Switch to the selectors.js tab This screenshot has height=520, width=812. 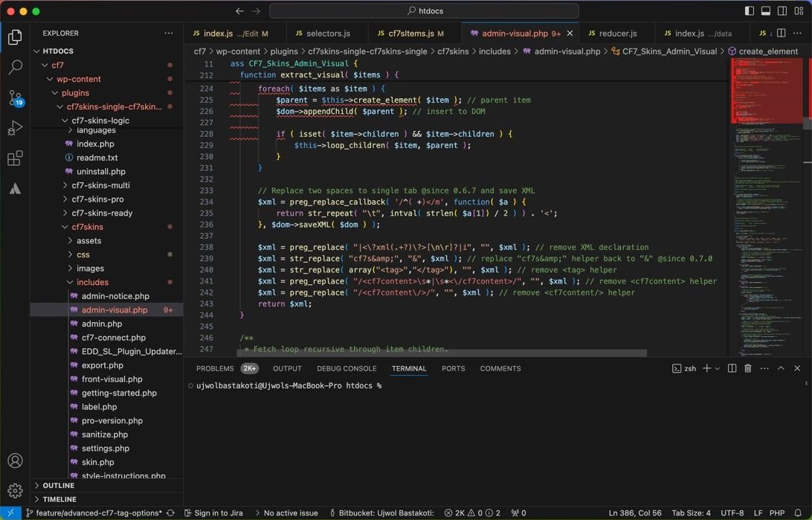(327, 33)
